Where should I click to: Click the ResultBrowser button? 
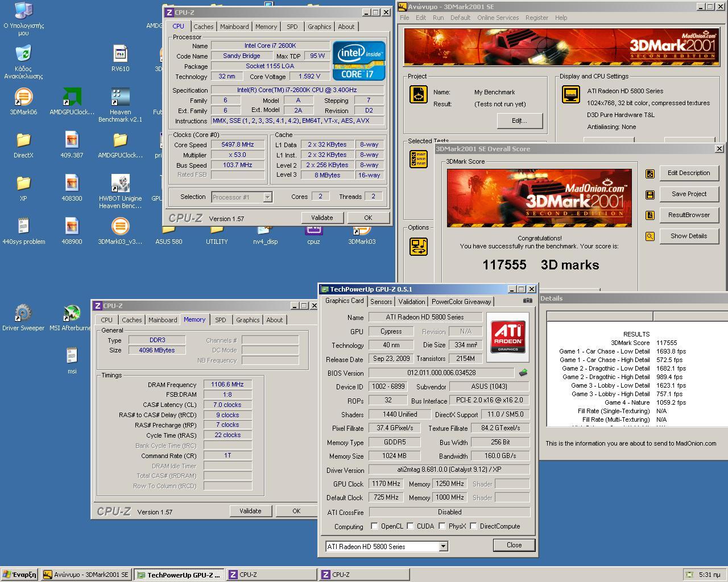point(689,215)
